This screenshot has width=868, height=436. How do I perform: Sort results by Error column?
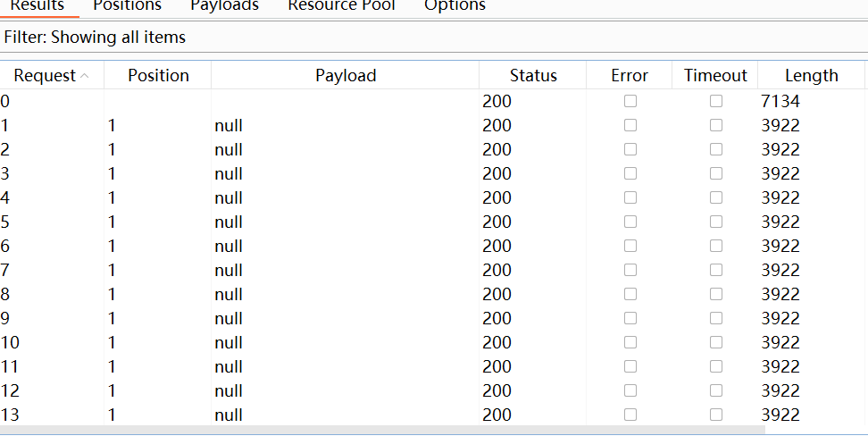point(630,76)
